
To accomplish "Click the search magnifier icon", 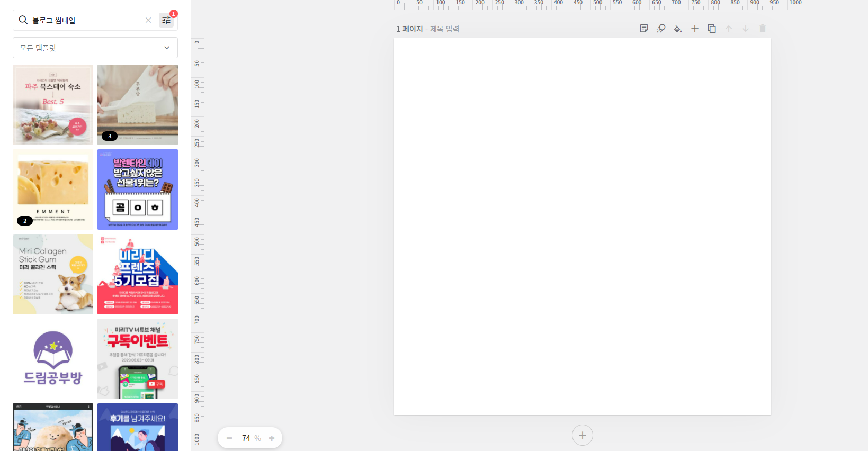I will tap(23, 20).
